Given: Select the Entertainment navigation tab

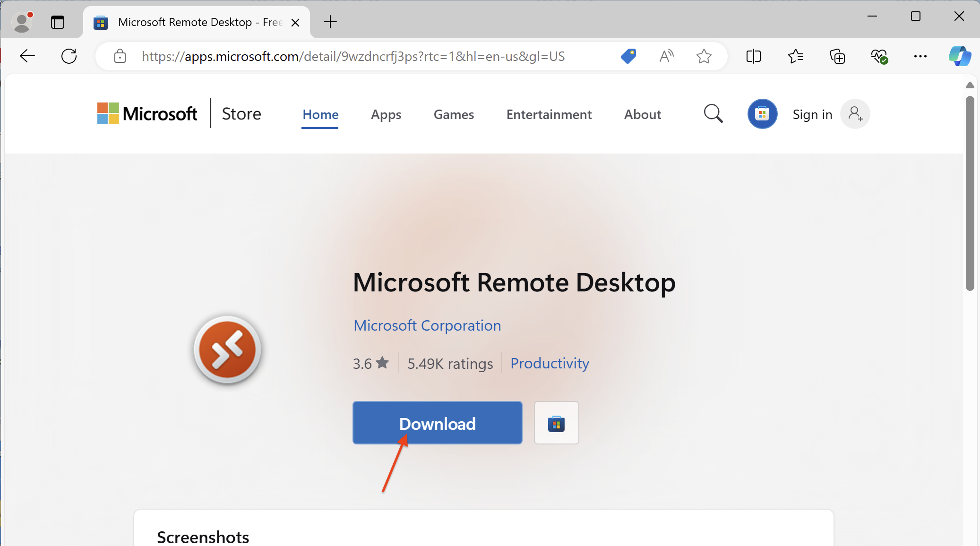Looking at the screenshot, I should click(549, 115).
